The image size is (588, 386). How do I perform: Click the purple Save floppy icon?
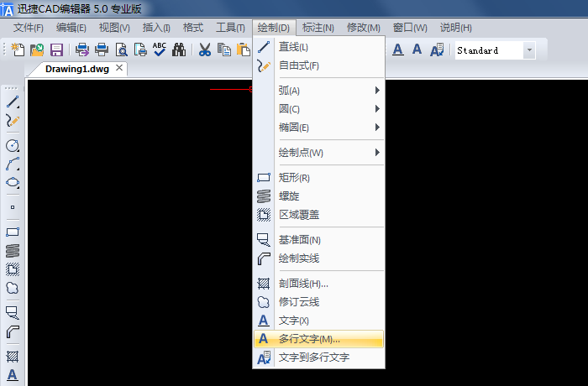[x=56, y=50]
